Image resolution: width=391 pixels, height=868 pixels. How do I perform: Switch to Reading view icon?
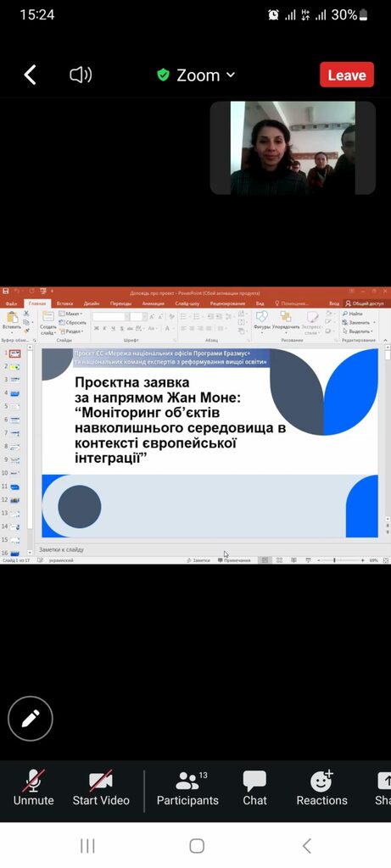coord(293,560)
